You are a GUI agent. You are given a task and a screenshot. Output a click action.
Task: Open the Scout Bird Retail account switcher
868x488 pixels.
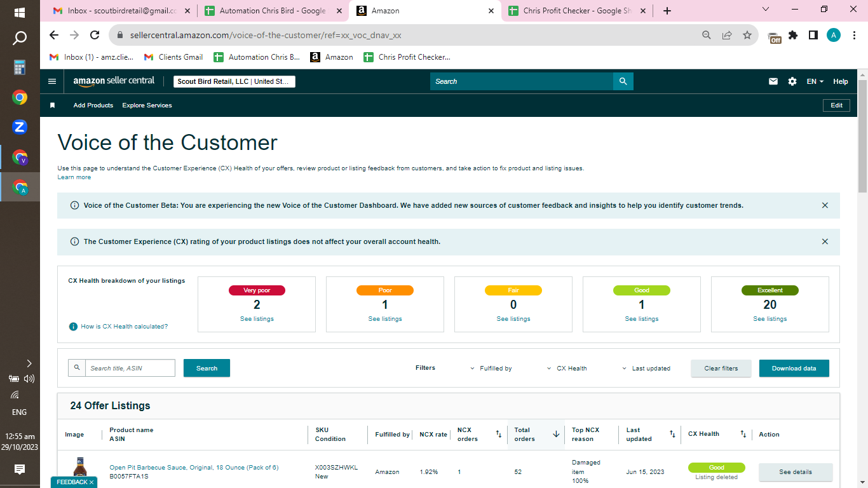[x=234, y=81]
